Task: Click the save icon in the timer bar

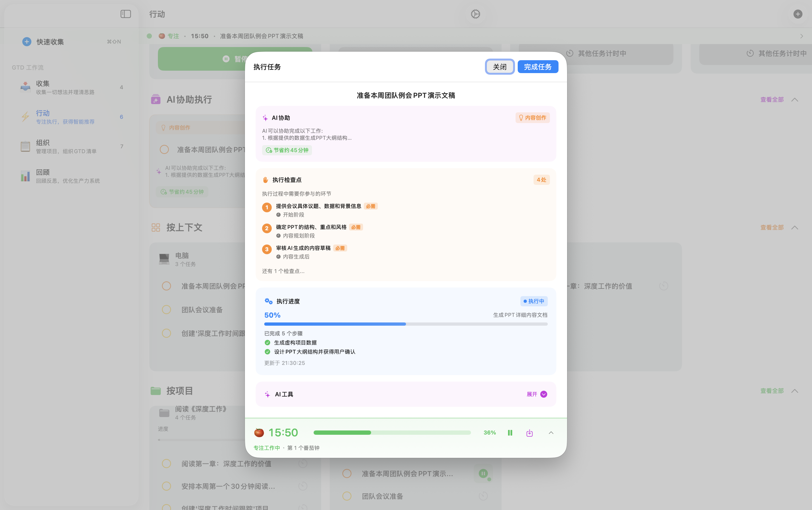Action: coord(529,432)
